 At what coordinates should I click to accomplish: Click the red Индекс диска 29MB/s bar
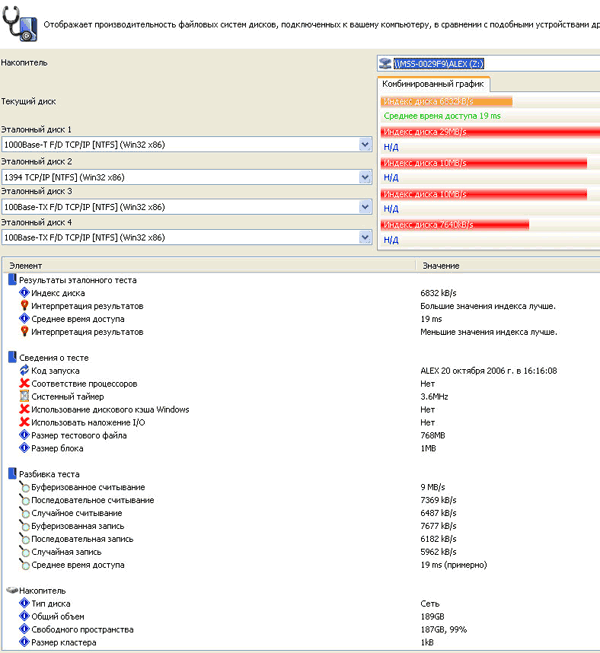click(x=490, y=132)
